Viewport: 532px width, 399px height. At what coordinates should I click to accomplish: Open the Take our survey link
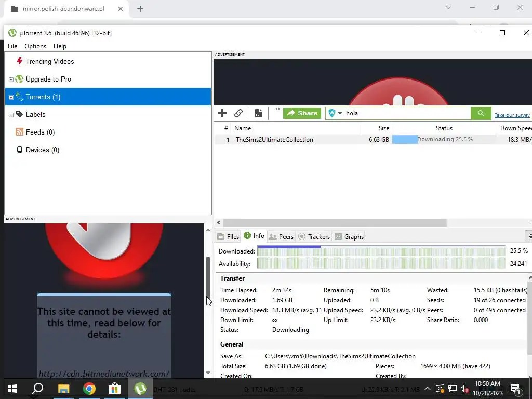click(x=512, y=115)
